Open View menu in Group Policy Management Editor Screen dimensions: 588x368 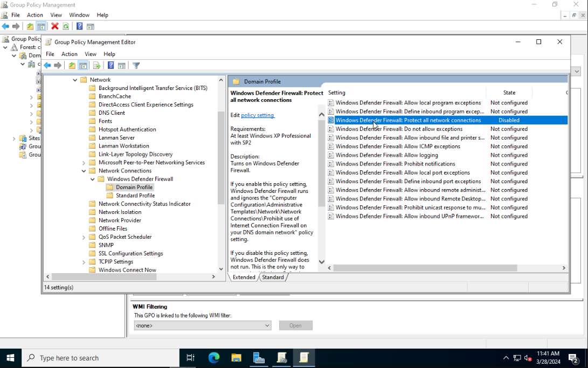pos(91,54)
